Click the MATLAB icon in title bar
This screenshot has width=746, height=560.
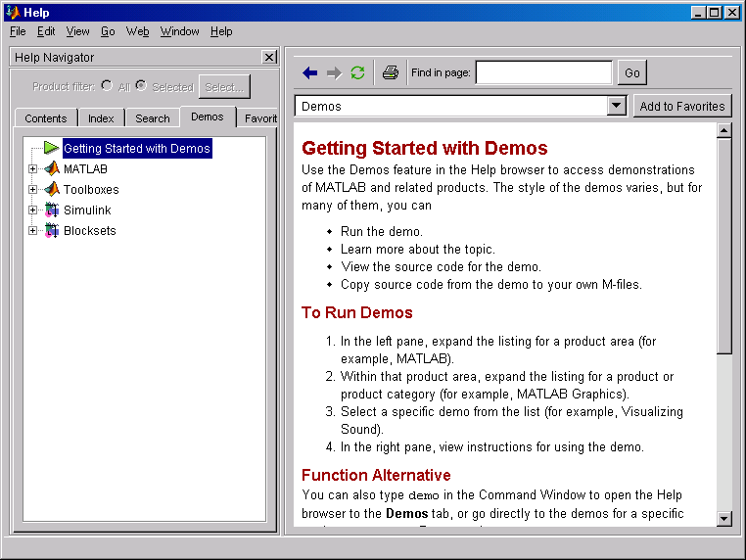(13, 12)
